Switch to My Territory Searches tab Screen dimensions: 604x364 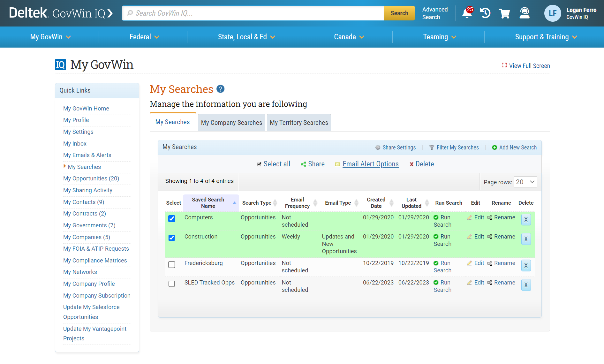click(x=299, y=123)
